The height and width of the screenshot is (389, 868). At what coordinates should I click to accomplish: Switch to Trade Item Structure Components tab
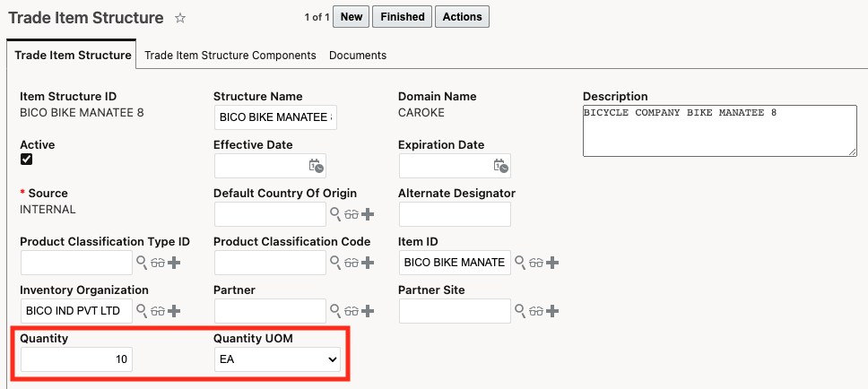[x=230, y=55]
